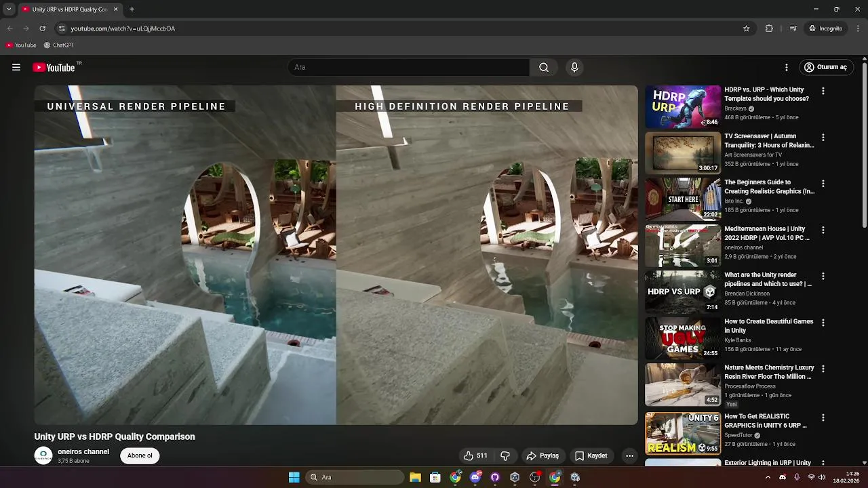
Task: Click the YouTube logo
Action: tap(54, 67)
